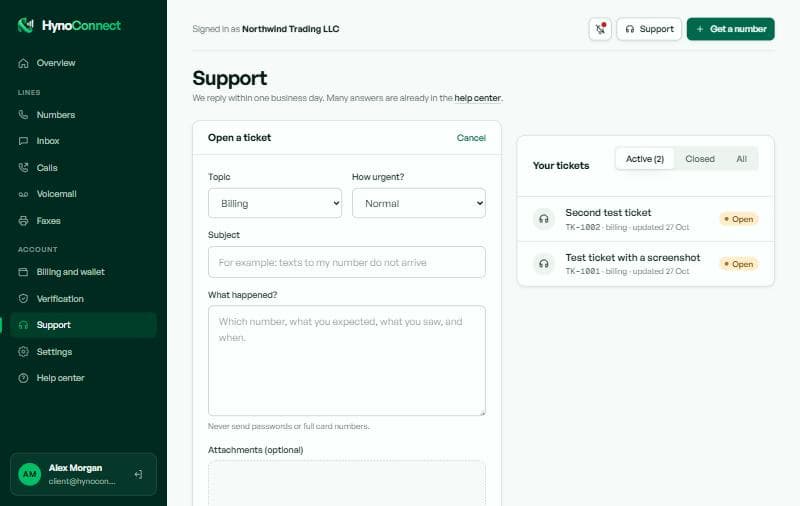Open Help center from the sidebar
This screenshot has width=800, height=506.
click(x=83, y=378)
